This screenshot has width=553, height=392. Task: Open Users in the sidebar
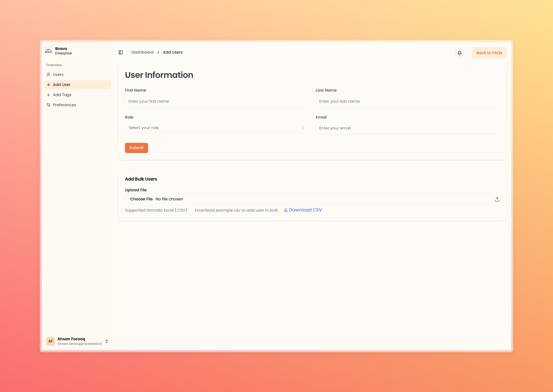(x=77, y=75)
